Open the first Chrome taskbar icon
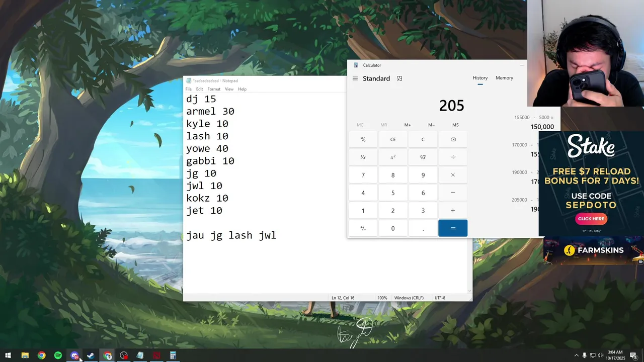This screenshot has height=362, width=644. point(41,355)
